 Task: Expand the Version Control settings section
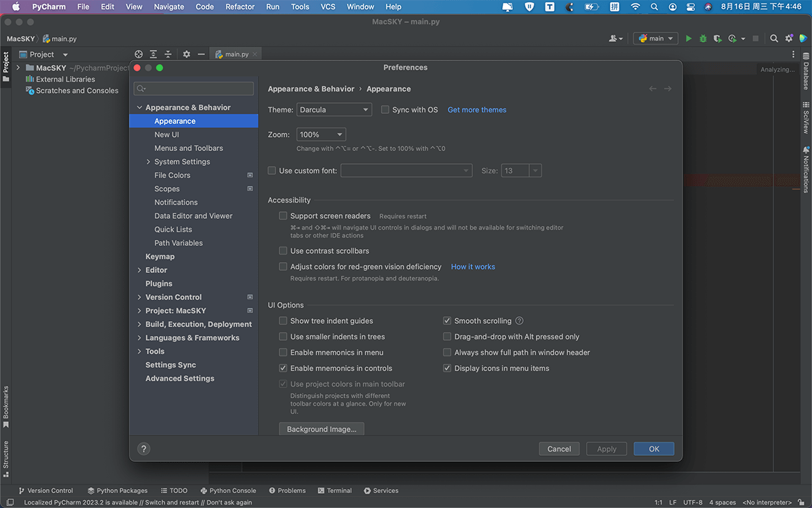click(139, 297)
